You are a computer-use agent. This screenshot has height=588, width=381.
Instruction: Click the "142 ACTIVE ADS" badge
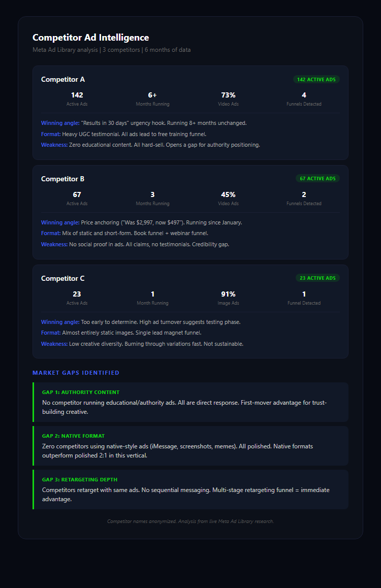(x=316, y=79)
